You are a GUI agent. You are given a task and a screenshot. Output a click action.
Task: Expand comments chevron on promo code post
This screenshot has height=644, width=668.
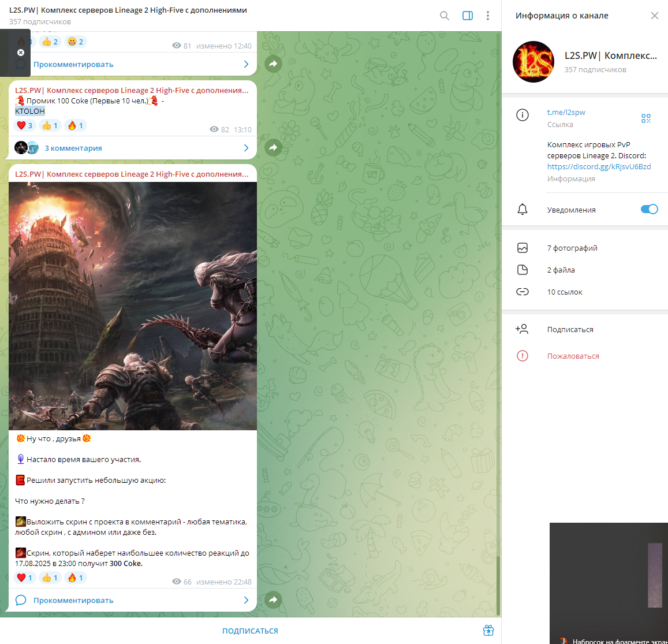coord(246,148)
